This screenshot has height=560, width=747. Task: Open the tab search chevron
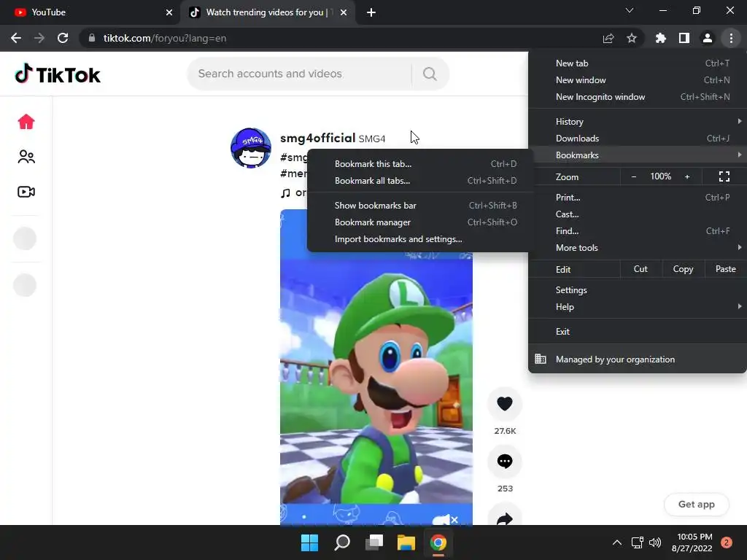(630, 10)
